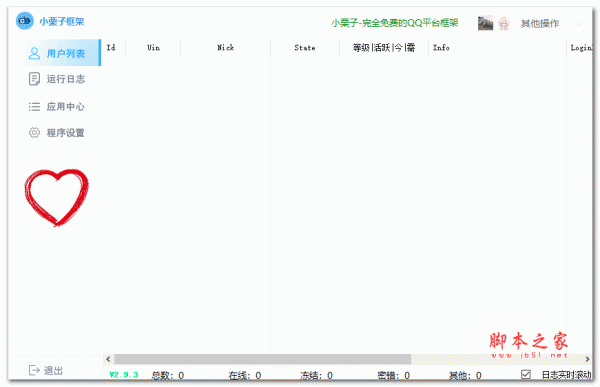600x387 pixels.
Task: Click the log document icon
Action: (x=34, y=79)
